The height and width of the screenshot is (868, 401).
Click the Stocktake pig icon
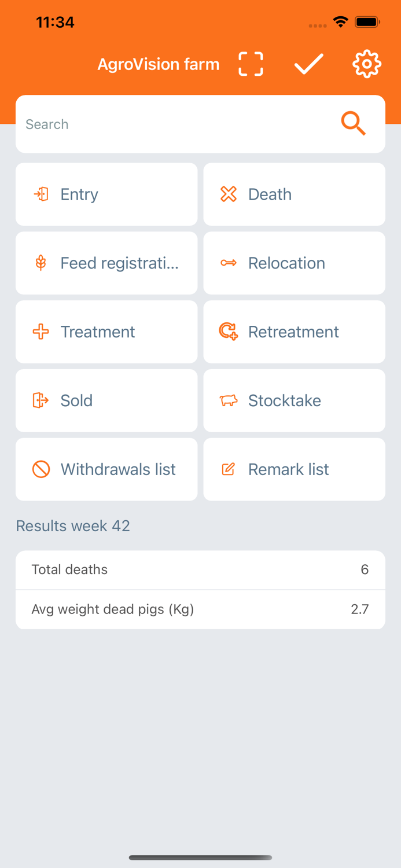tap(229, 400)
